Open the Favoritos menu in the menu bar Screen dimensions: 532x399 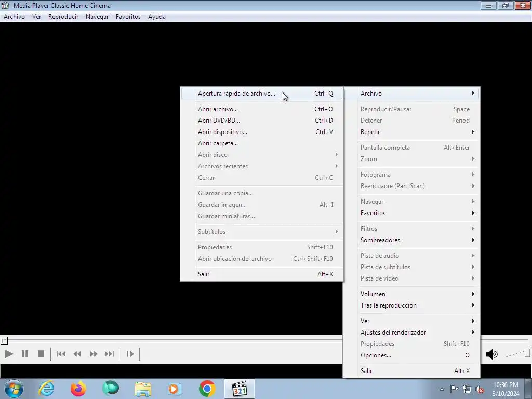(128, 17)
